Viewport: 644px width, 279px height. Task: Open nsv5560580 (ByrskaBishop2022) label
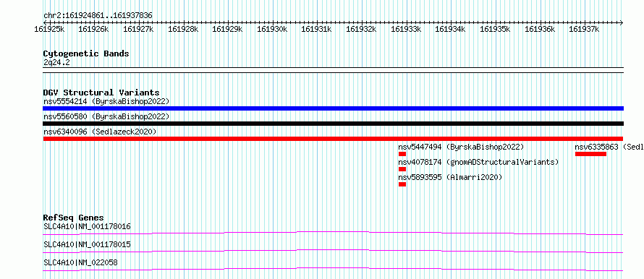(106, 116)
